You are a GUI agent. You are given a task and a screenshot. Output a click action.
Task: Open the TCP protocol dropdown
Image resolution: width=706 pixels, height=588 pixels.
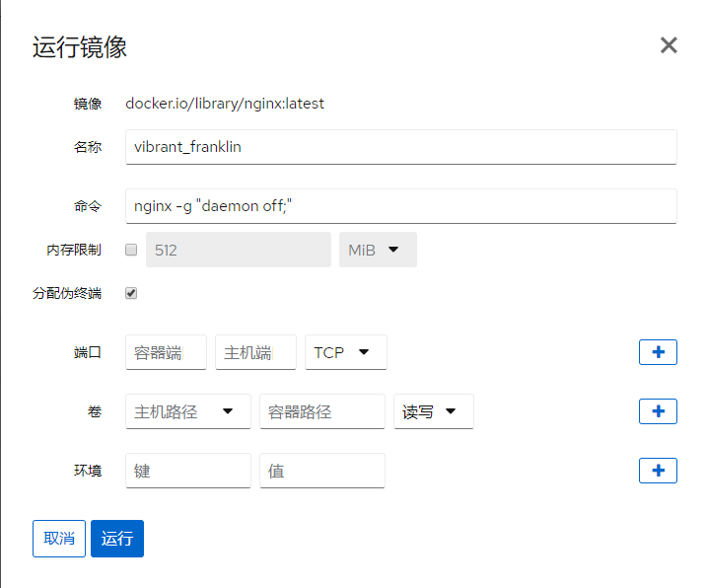click(345, 352)
